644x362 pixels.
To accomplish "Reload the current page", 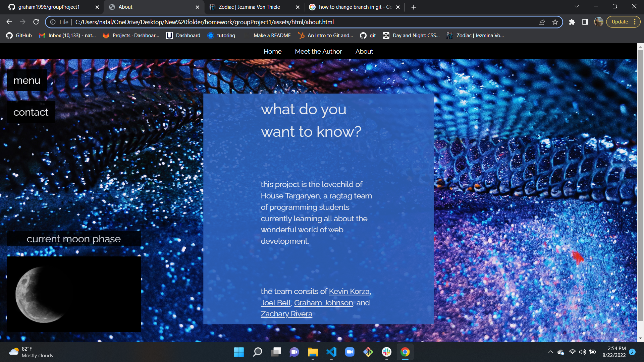I will (36, 22).
